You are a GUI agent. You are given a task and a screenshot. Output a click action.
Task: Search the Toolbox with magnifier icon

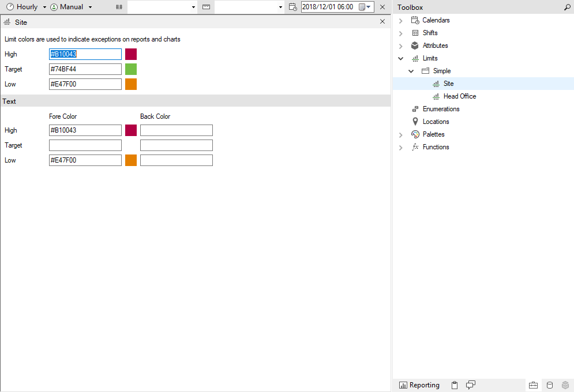[x=567, y=7]
